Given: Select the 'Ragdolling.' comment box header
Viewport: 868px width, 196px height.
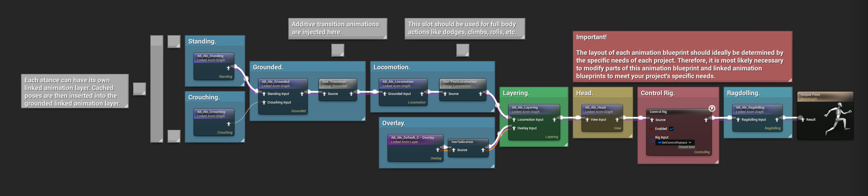Looking at the screenshot, I should [x=758, y=93].
